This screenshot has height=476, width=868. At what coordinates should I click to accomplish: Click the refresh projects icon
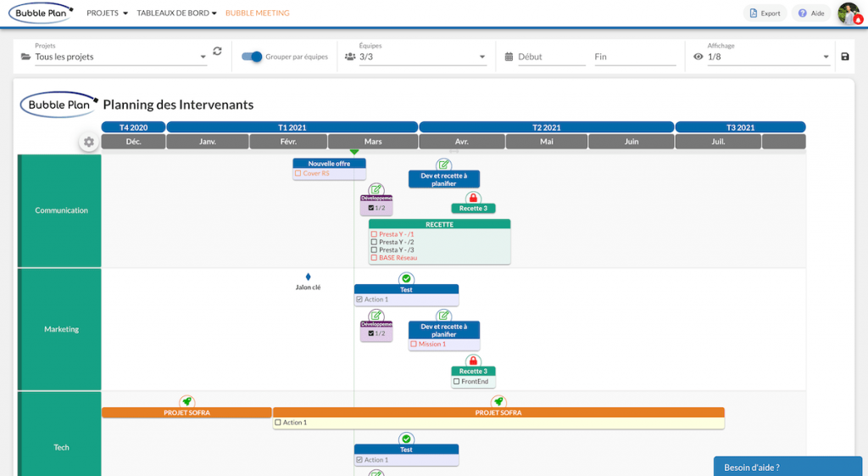click(x=217, y=51)
